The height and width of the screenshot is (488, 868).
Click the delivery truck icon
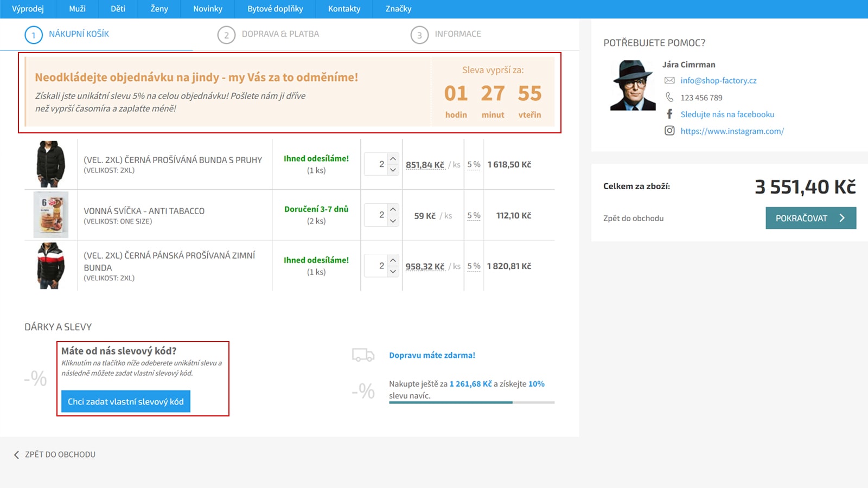pos(363,355)
